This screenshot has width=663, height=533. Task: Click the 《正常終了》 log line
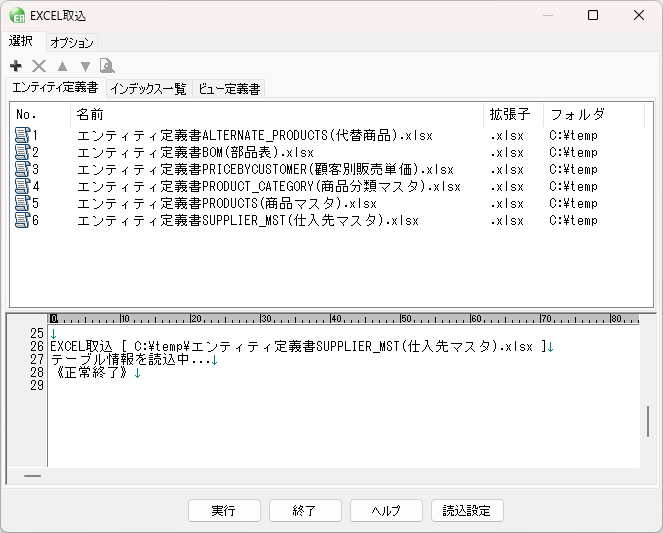(91, 372)
